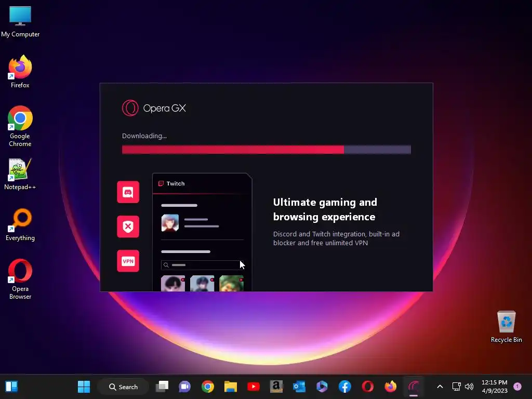The image size is (532, 399).
Task: Click the VPN icon in Opera GX installer
Action: coord(128,261)
